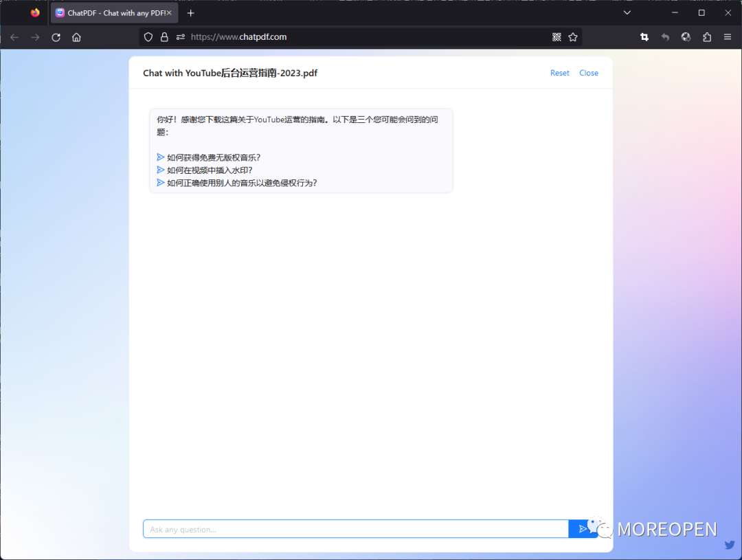This screenshot has height=560, width=742.
Task: Expand the list all tabs chevron
Action: (627, 13)
